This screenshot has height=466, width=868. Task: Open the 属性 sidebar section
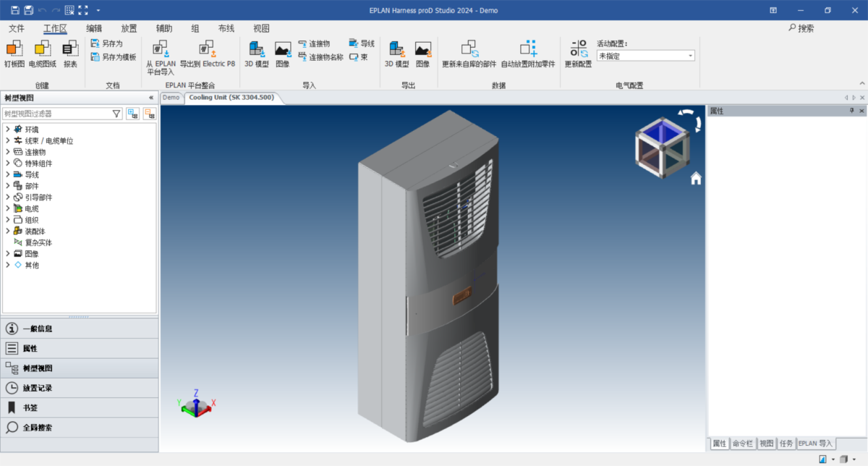(80, 348)
